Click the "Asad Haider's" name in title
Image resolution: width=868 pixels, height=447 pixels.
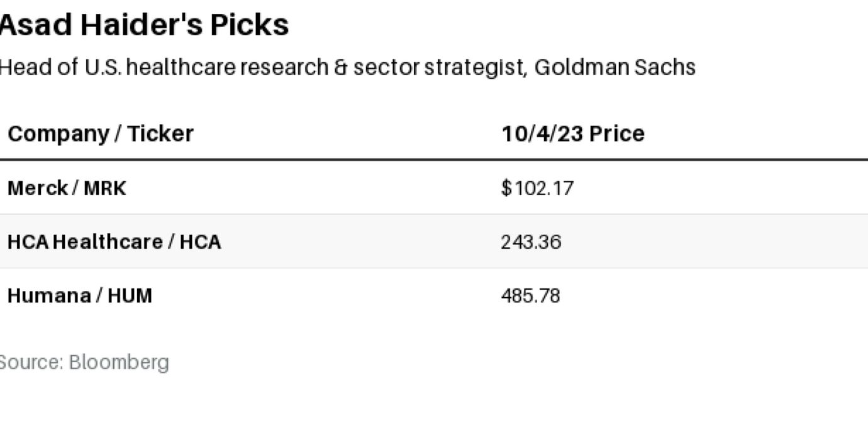pos(101,25)
